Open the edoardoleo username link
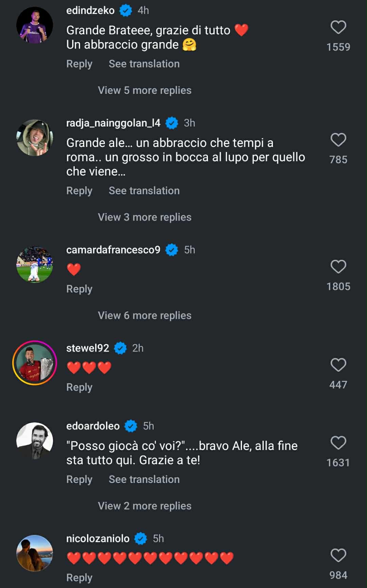 (93, 426)
